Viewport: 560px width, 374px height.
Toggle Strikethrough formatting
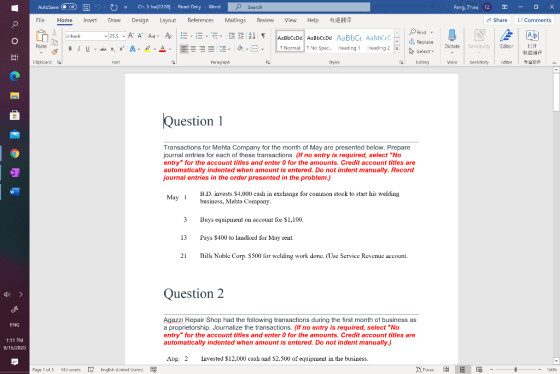point(103,49)
